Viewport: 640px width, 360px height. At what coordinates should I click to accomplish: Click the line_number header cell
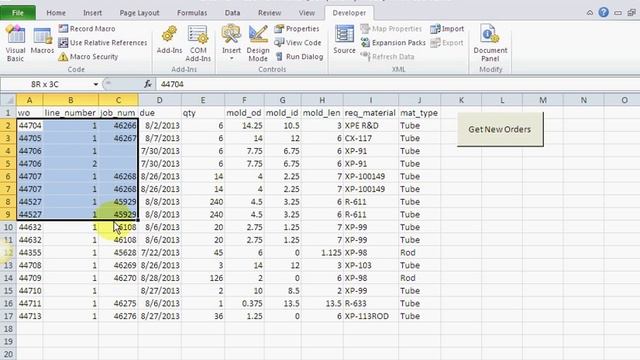(x=71, y=113)
